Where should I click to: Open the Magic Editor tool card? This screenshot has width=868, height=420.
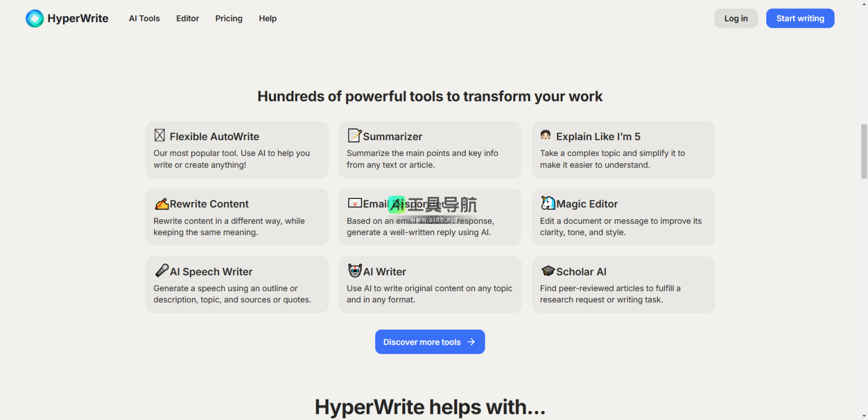coord(623,217)
